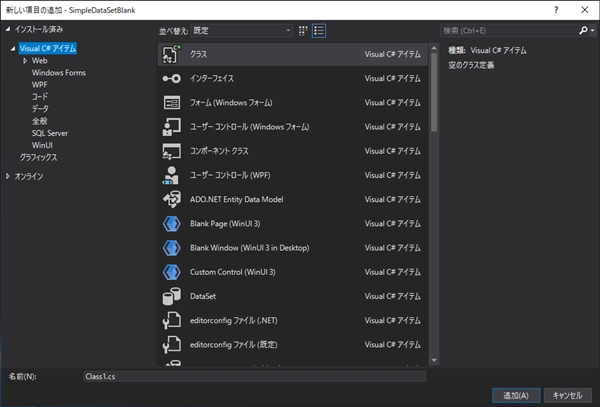This screenshot has height=407, width=600.
Task: Select the Blank Window (WinUI 3 in Desktop) icon
Action: [171, 248]
